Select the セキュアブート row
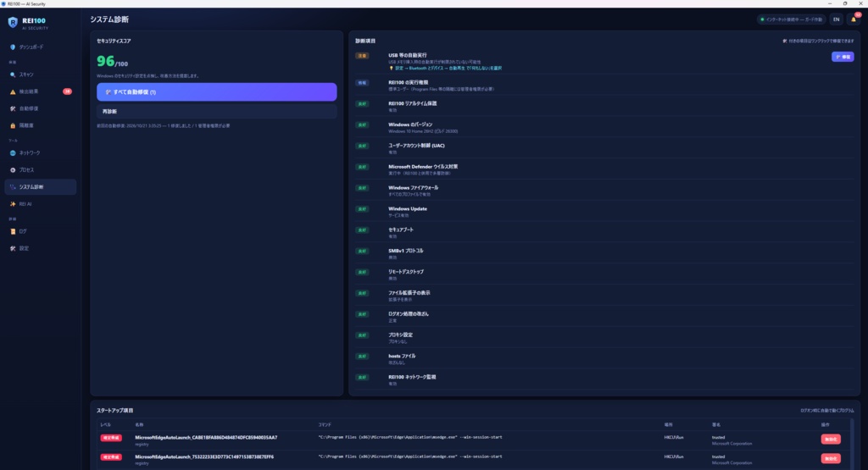 pyautogui.click(x=604, y=232)
